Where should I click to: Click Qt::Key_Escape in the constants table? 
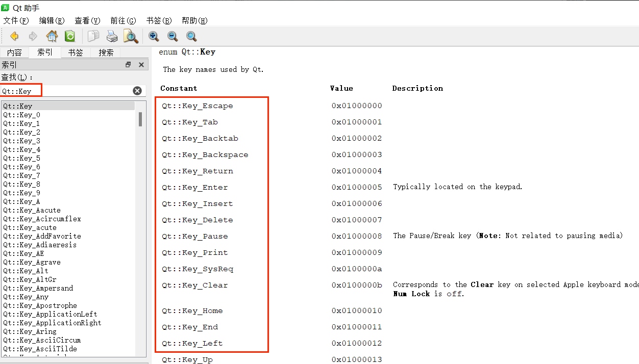point(198,106)
